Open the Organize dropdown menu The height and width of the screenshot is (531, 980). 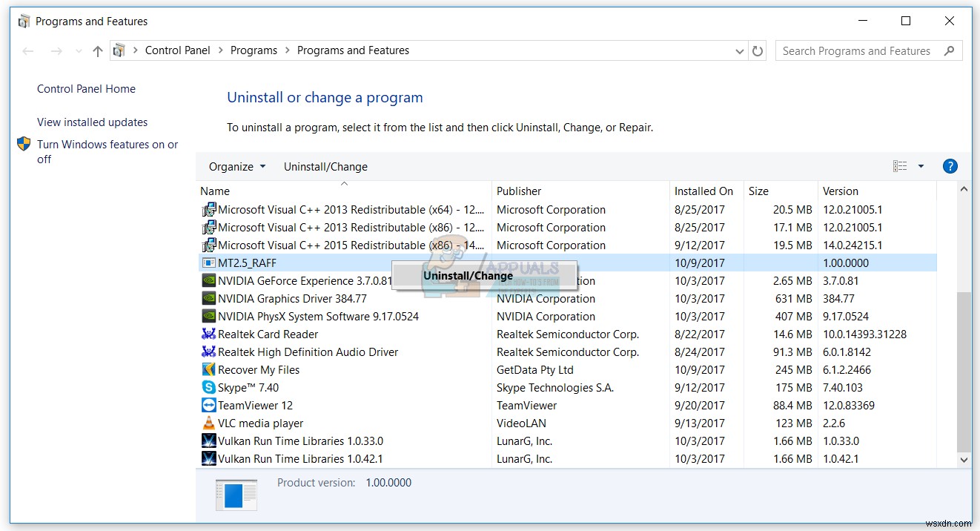236,167
